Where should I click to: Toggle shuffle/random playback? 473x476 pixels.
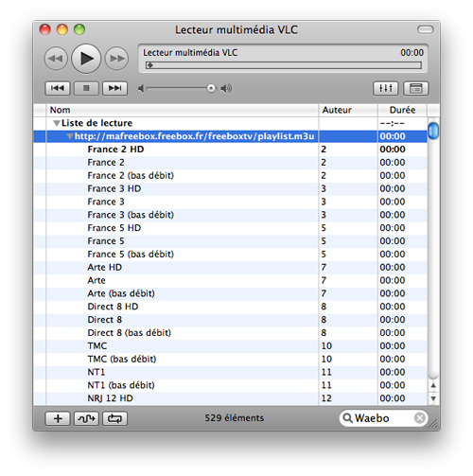[x=86, y=418]
